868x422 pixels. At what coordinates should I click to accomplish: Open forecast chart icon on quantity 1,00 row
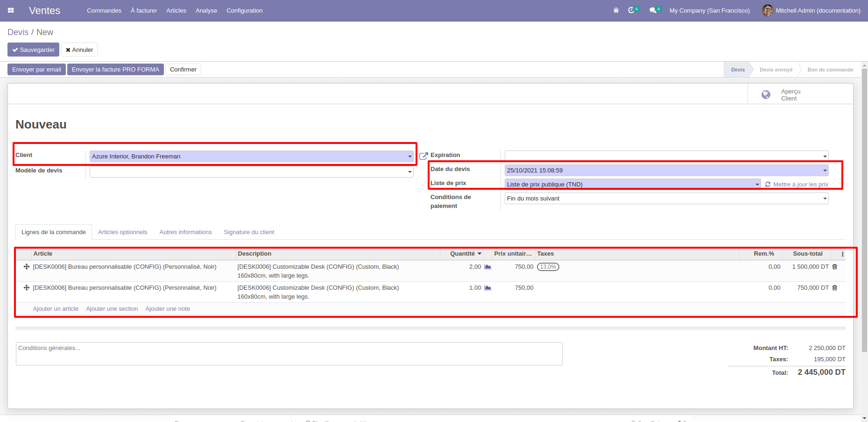[487, 288]
